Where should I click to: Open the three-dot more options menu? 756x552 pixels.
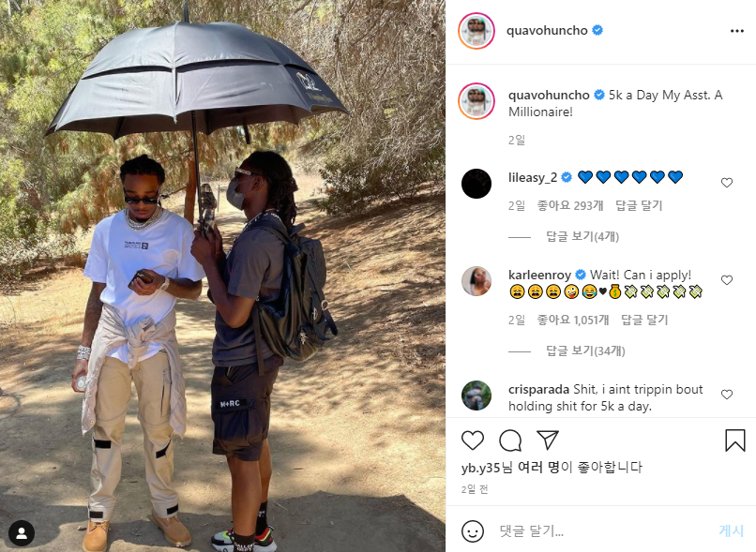click(x=736, y=31)
